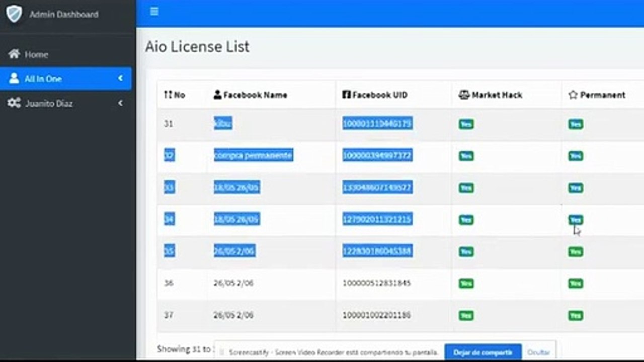Click the 'Showing 31 to' table info text
644x362 pixels.
184,348
